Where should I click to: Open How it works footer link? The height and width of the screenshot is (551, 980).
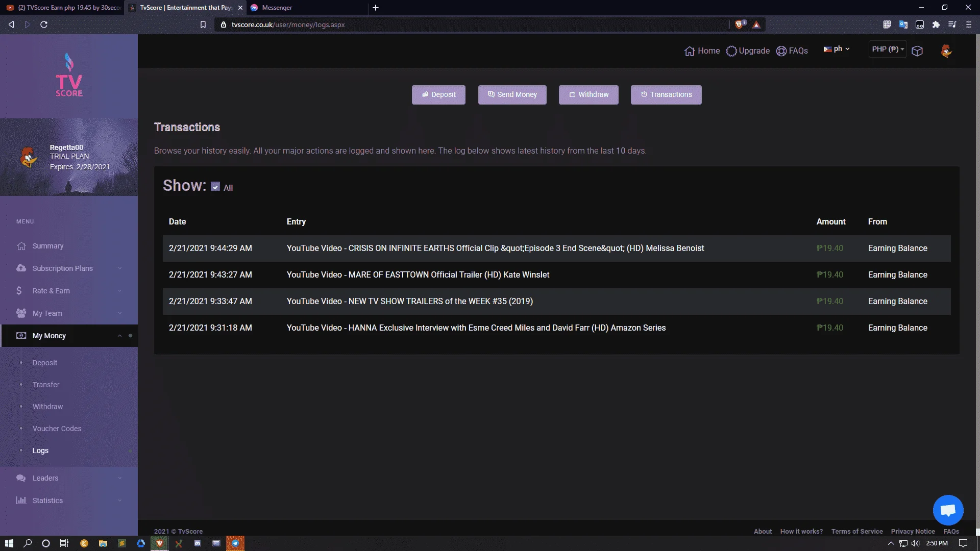click(801, 531)
